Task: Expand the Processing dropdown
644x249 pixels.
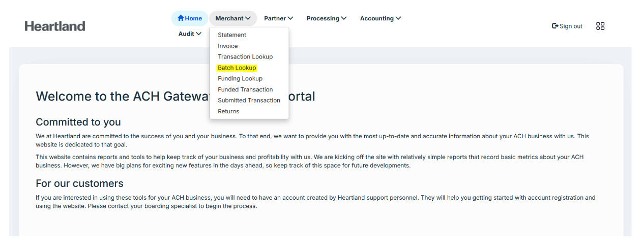Action: pyautogui.click(x=326, y=18)
